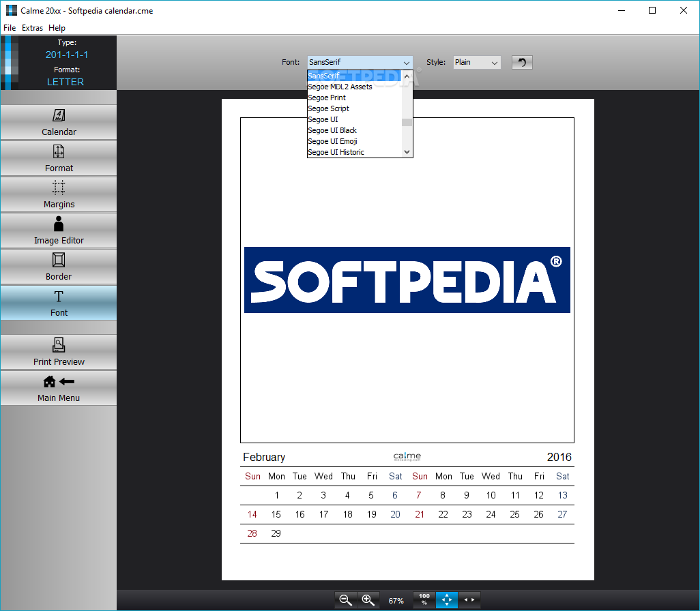Viewport: 700px width, 611px height.
Task: Click the fit-width arrows button
Action: coord(469,600)
